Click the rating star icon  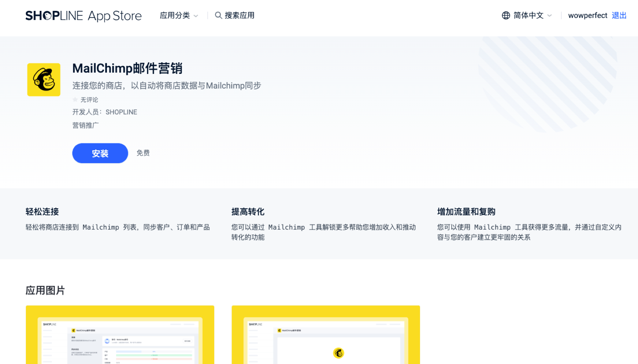[75, 99]
